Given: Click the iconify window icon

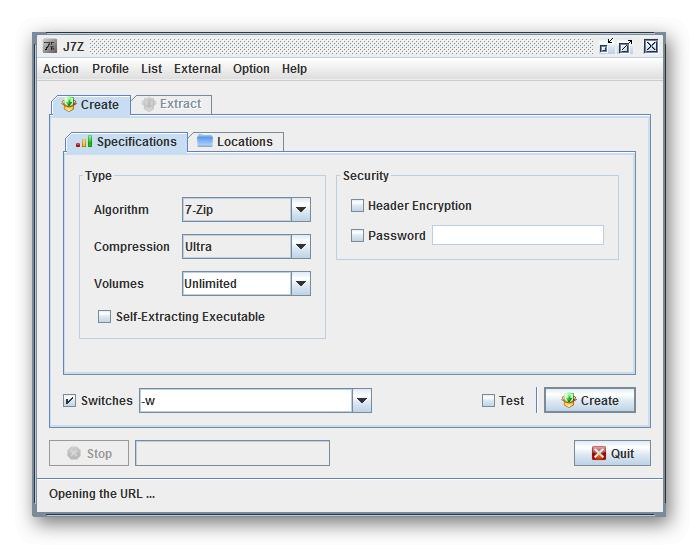Looking at the screenshot, I should [606, 46].
